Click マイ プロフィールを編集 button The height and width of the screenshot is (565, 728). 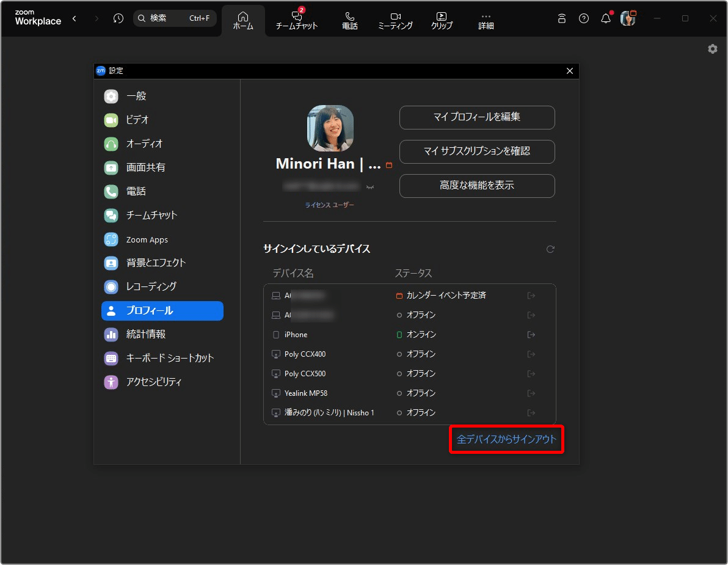click(x=477, y=117)
